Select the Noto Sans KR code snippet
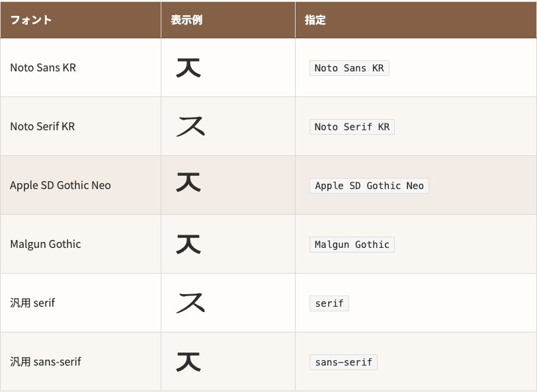Image resolution: width=537 pixels, height=392 pixels. pyautogui.click(x=349, y=68)
